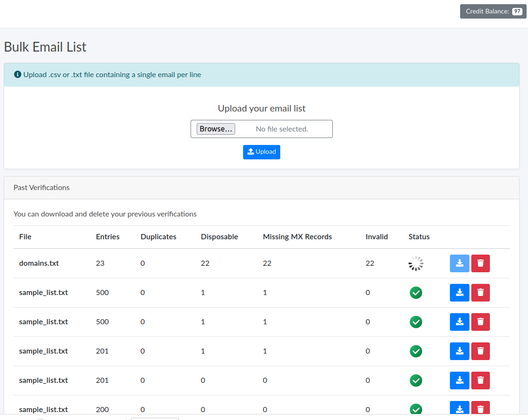Click the 'Invalid' column header
Screen dimensions: 528x420
click(377, 236)
